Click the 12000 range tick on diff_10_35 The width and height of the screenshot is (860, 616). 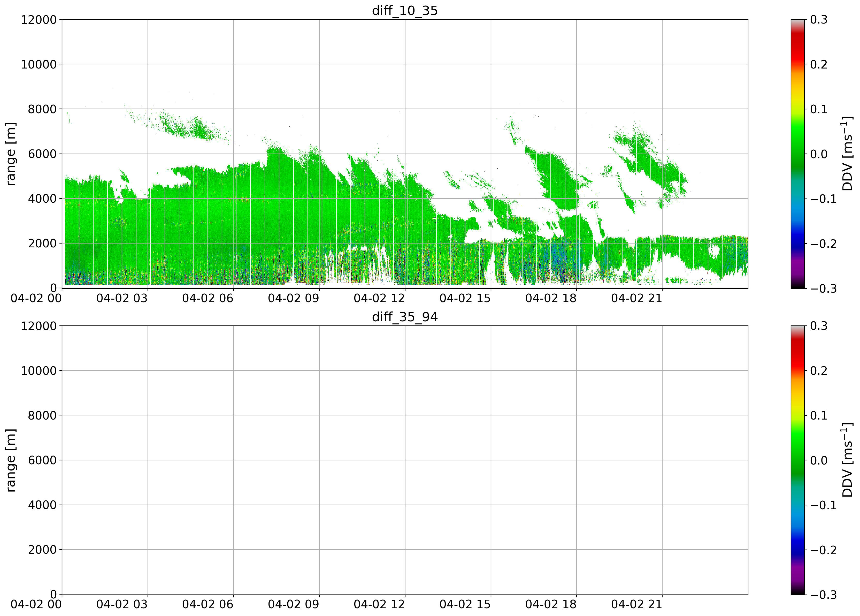pyautogui.click(x=39, y=20)
